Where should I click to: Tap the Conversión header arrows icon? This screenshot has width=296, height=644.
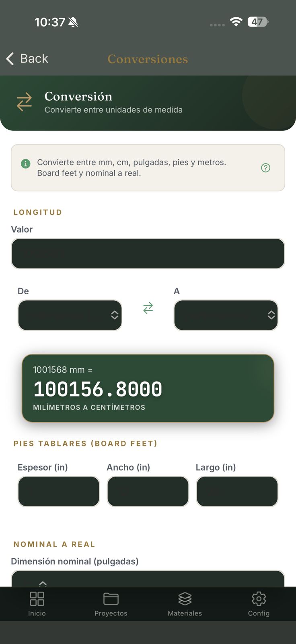(x=24, y=102)
